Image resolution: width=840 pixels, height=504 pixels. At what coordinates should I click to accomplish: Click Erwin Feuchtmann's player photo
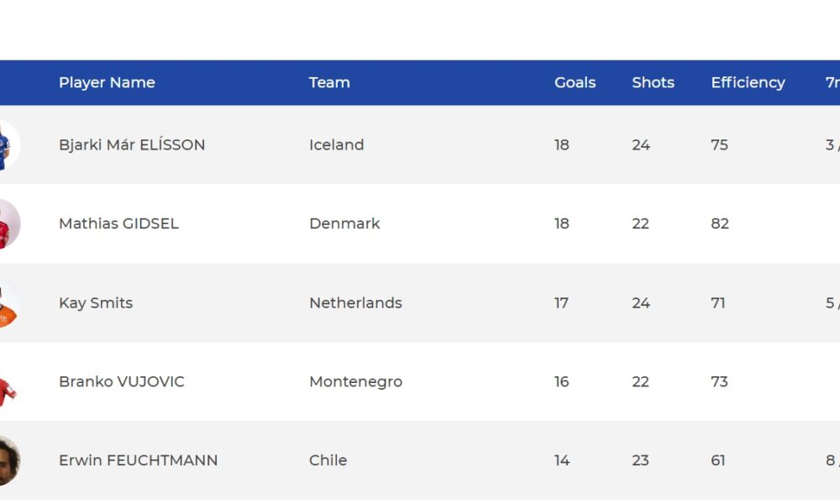(x=9, y=460)
